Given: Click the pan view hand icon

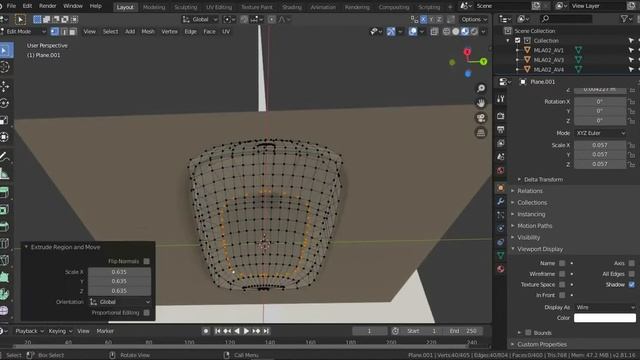Looking at the screenshot, I should click(481, 103).
